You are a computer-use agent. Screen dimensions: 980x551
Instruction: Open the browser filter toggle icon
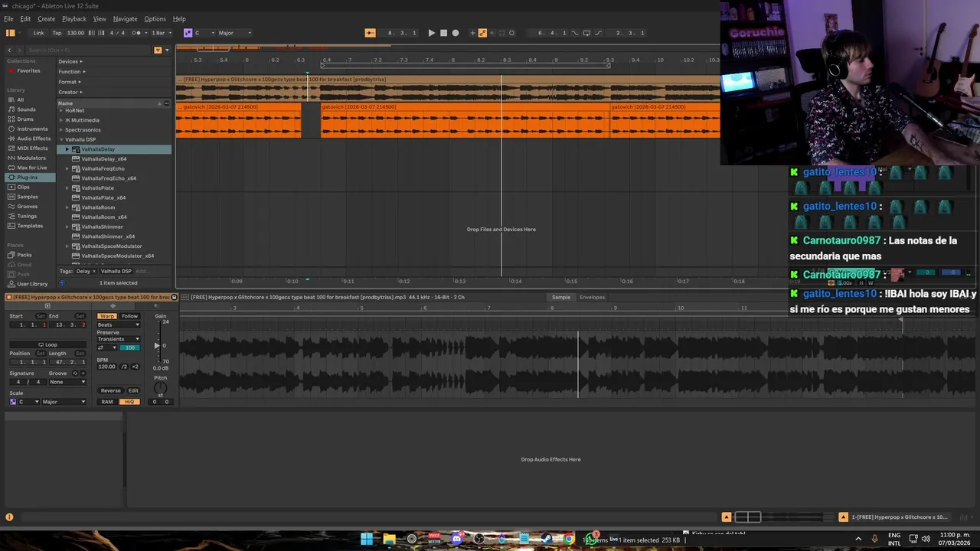158,50
